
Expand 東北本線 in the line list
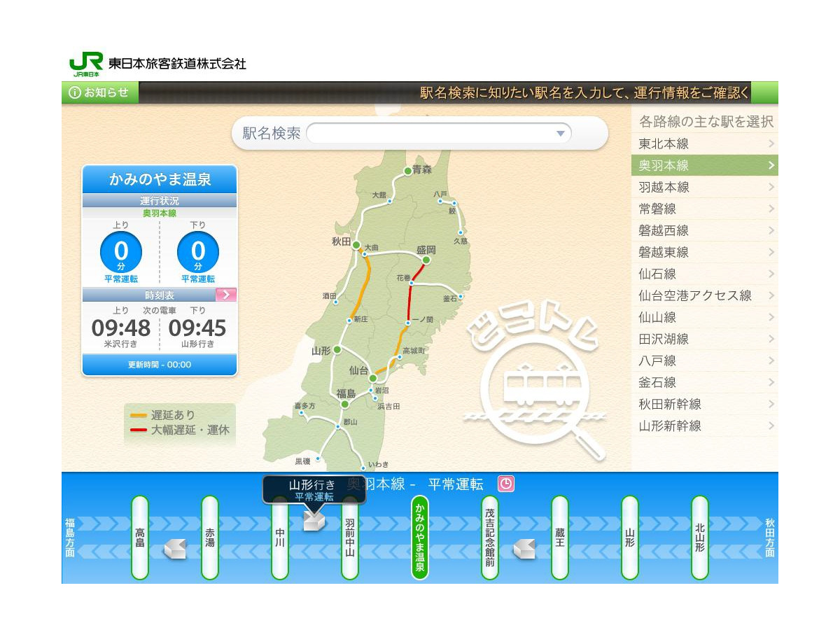point(704,143)
